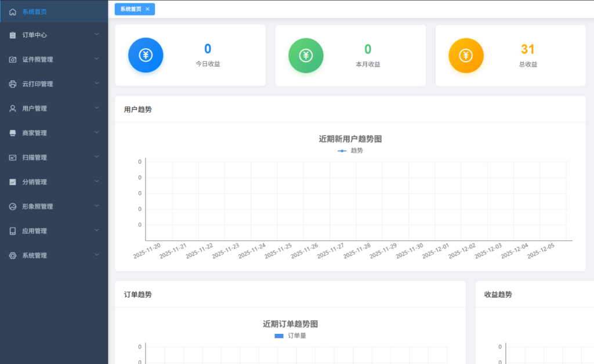Click the total revenue value 31
The width and height of the screenshot is (594, 364).
click(x=527, y=50)
